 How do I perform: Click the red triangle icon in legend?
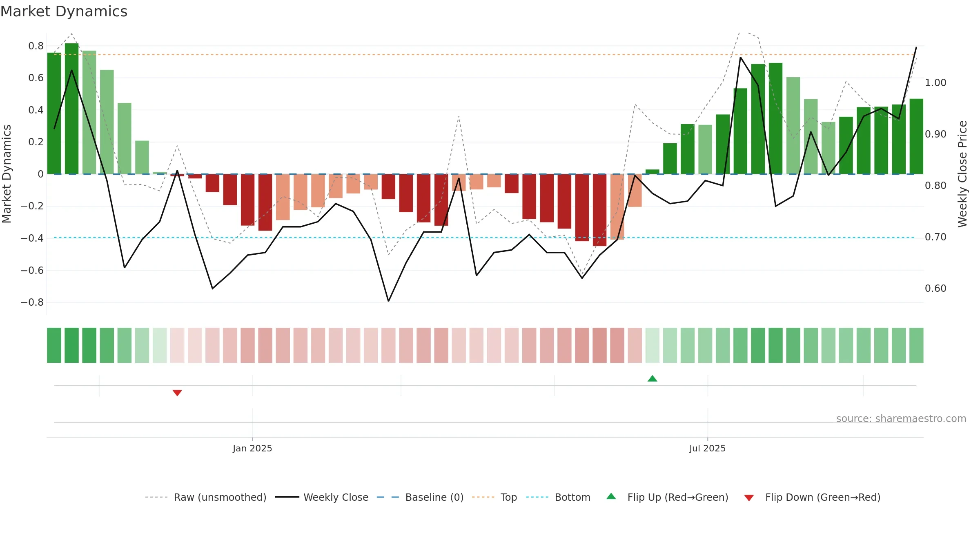[x=749, y=498]
